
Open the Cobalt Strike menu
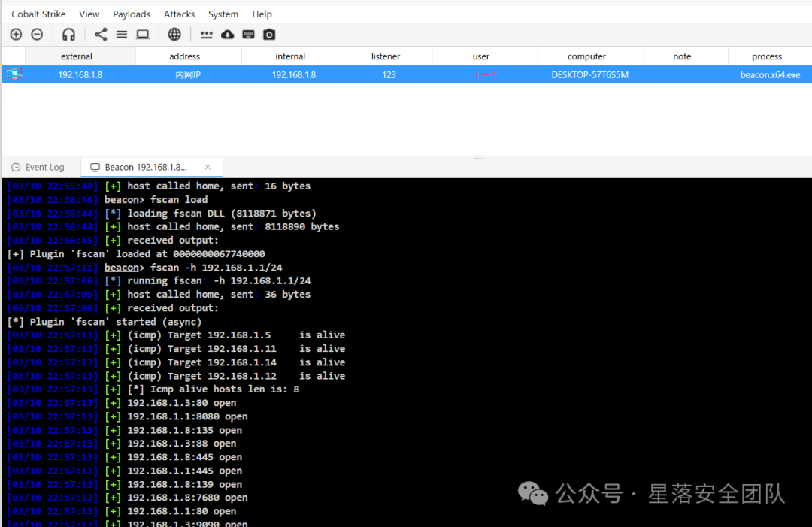tap(38, 14)
